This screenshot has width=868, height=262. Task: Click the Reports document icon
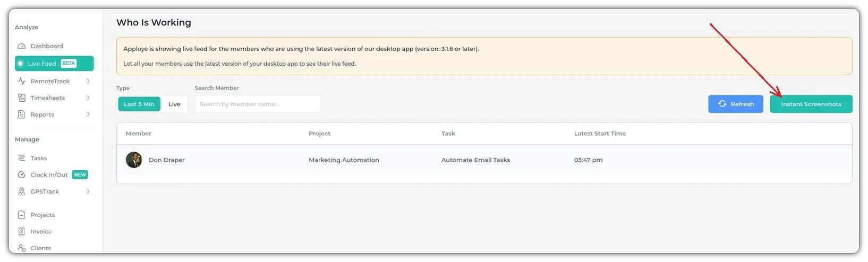pos(22,115)
